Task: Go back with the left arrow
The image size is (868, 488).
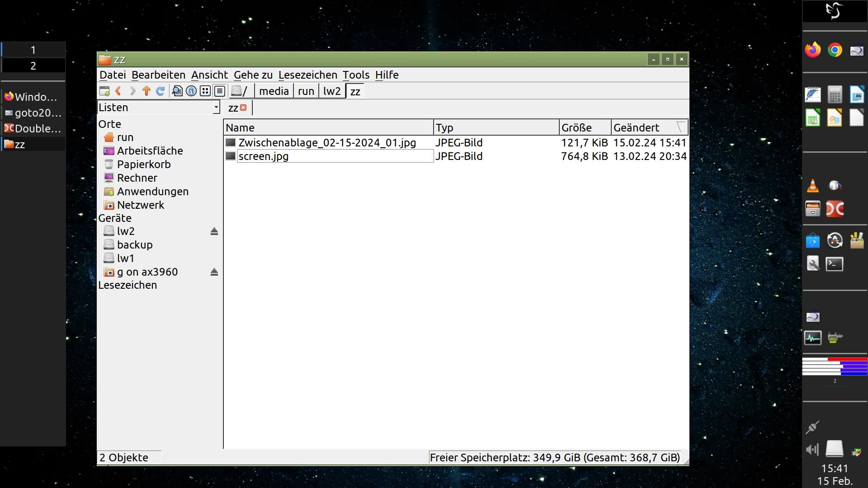Action: pos(118,91)
